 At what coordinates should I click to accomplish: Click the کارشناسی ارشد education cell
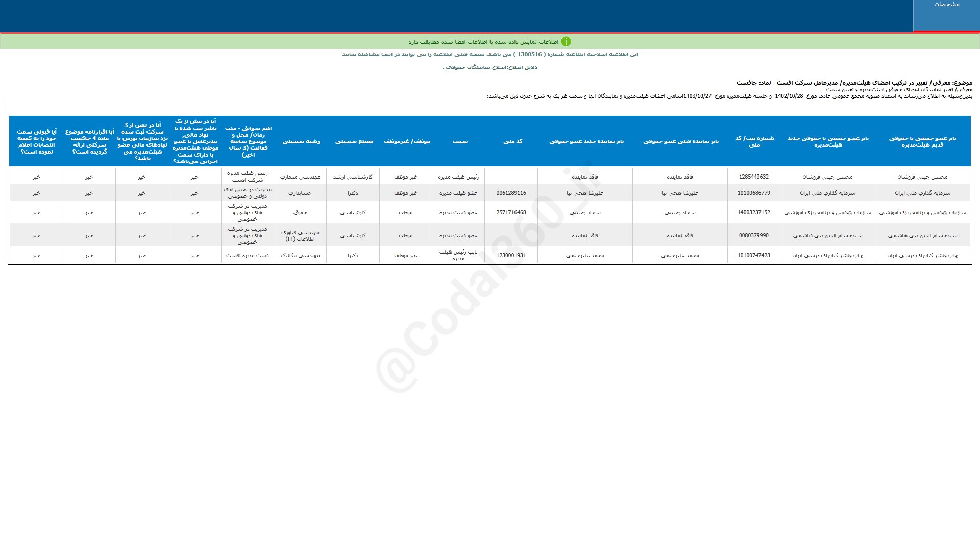353,177
